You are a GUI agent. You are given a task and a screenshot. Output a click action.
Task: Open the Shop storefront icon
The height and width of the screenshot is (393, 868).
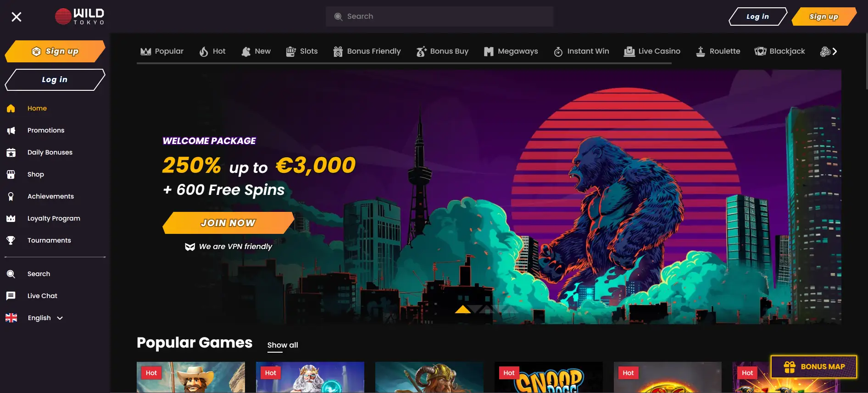11,175
